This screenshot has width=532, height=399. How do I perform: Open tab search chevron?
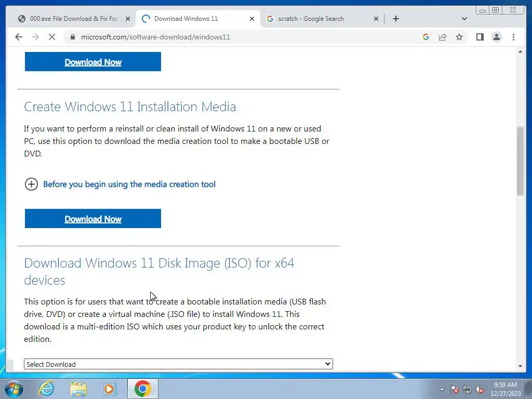coord(464,19)
